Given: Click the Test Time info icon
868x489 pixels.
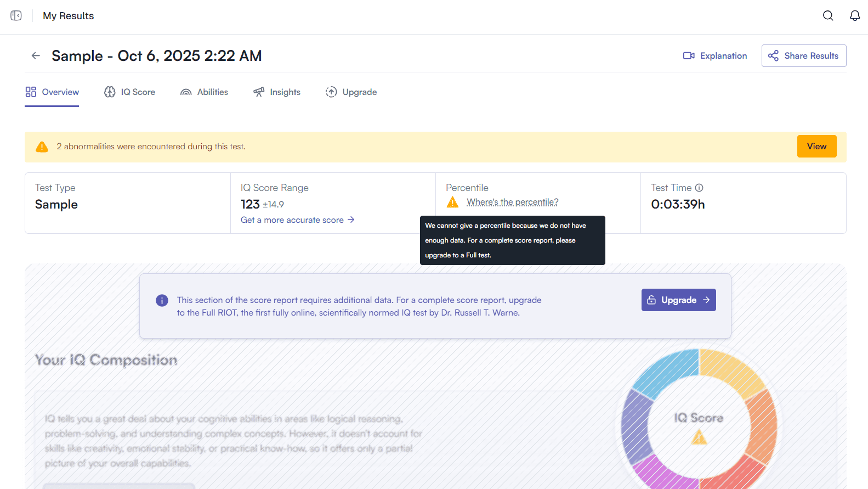Looking at the screenshot, I should pos(699,188).
